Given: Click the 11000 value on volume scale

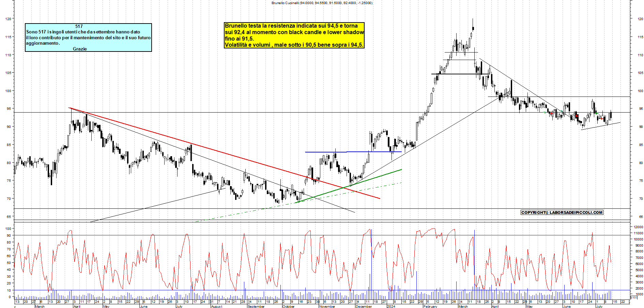Looking at the screenshot, I should (x=638, y=233).
